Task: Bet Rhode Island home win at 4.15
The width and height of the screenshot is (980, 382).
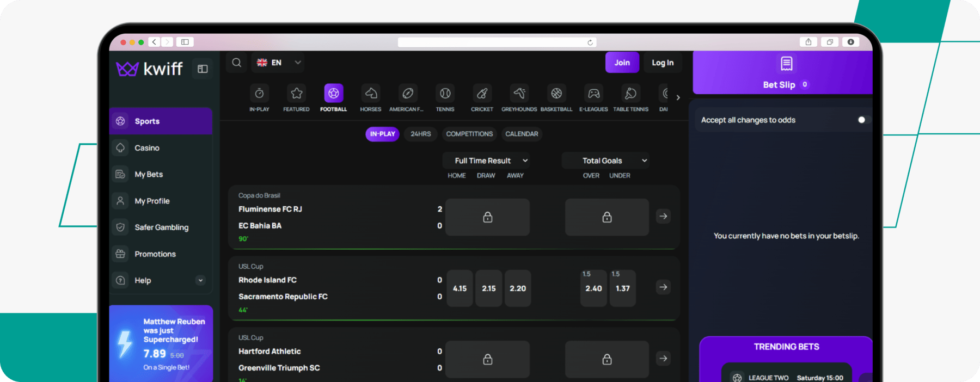Action: 460,288
